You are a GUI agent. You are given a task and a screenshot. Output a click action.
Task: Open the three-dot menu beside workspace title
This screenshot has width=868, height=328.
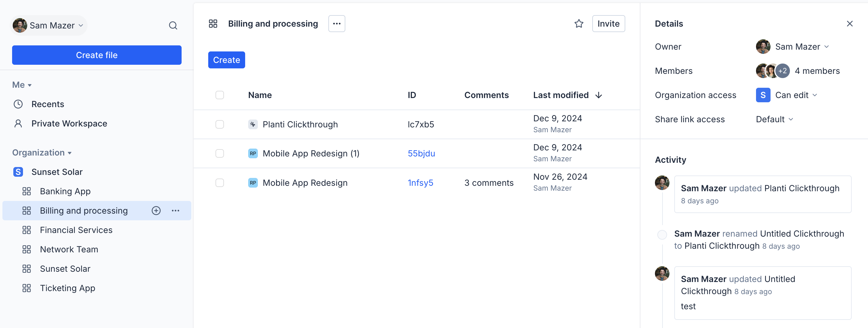(x=336, y=24)
